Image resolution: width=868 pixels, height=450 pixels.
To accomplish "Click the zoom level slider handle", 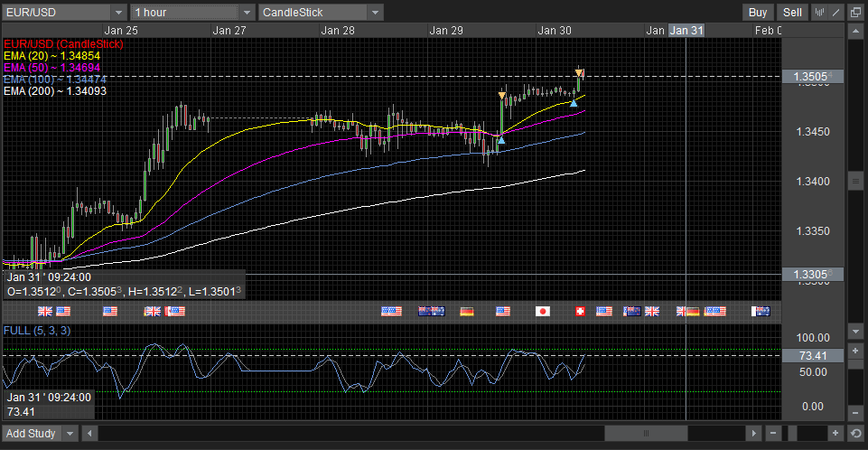I will [x=792, y=434].
